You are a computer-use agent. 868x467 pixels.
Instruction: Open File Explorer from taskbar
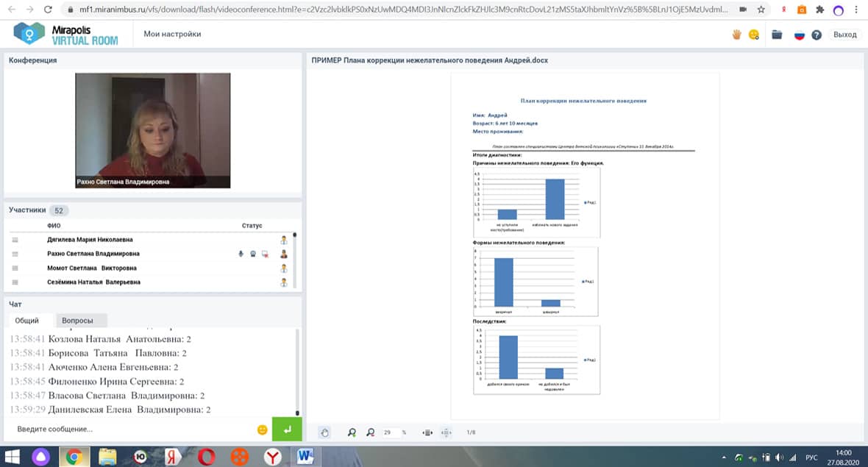(x=107, y=457)
